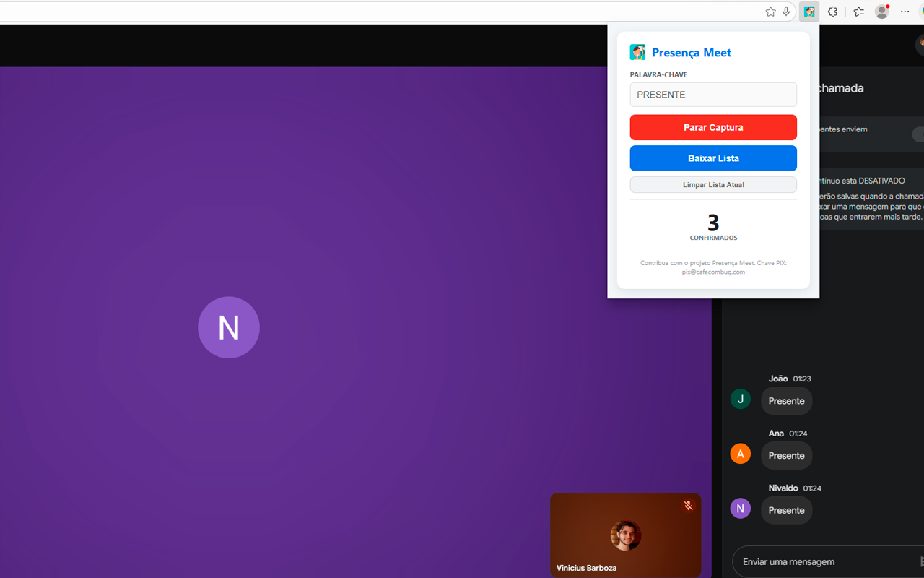The height and width of the screenshot is (578, 924).
Task: Click the bookmark star icon in address bar
Action: [x=770, y=12]
